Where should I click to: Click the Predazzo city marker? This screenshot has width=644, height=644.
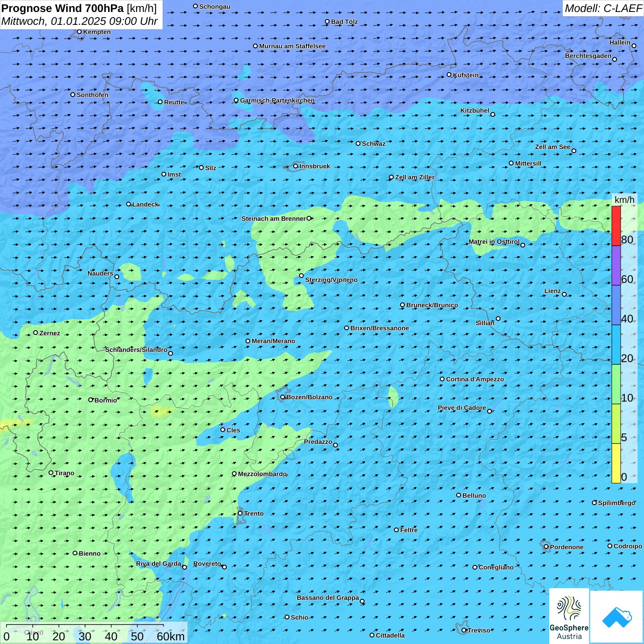click(x=335, y=445)
